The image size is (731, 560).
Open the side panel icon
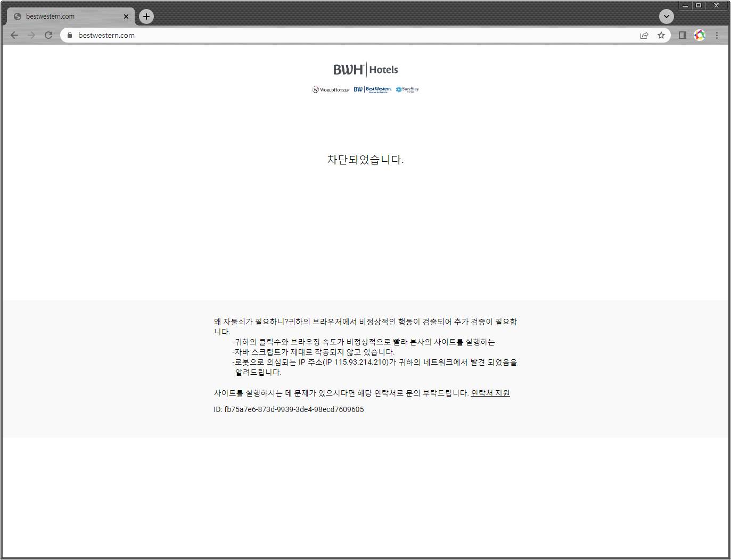(x=681, y=35)
